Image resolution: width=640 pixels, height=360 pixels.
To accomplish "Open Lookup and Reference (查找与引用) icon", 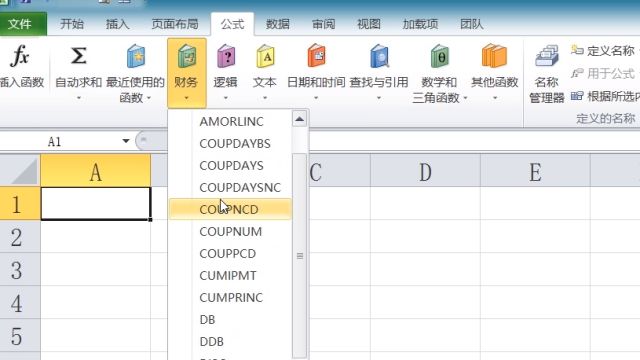I will pyautogui.click(x=379, y=56).
